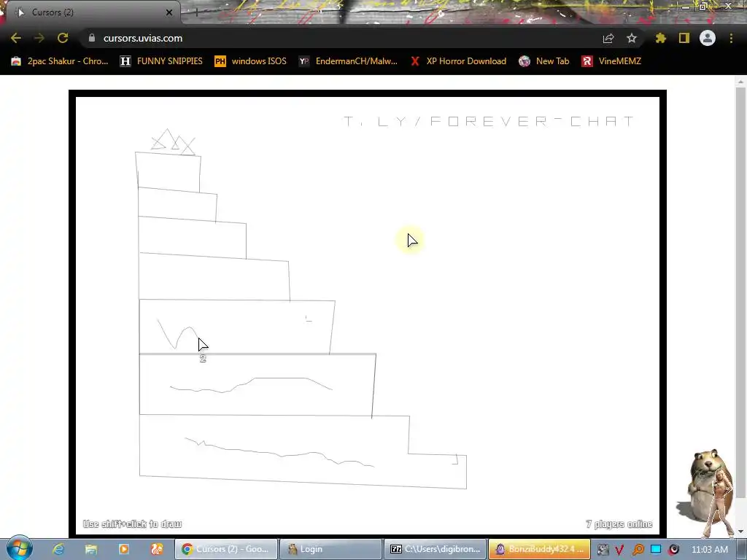The height and width of the screenshot is (560, 747).
Task: Click the "Use shift+click to draw" hint
Action: coord(132,524)
